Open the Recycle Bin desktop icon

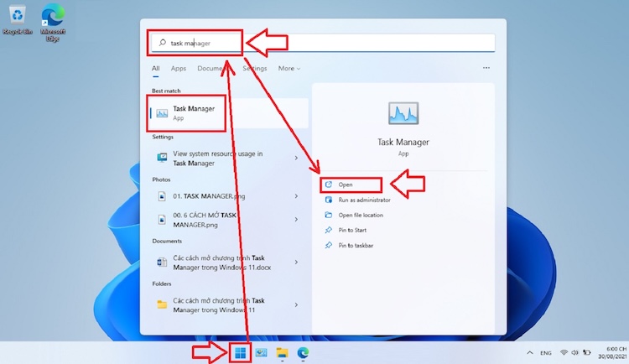coord(15,18)
